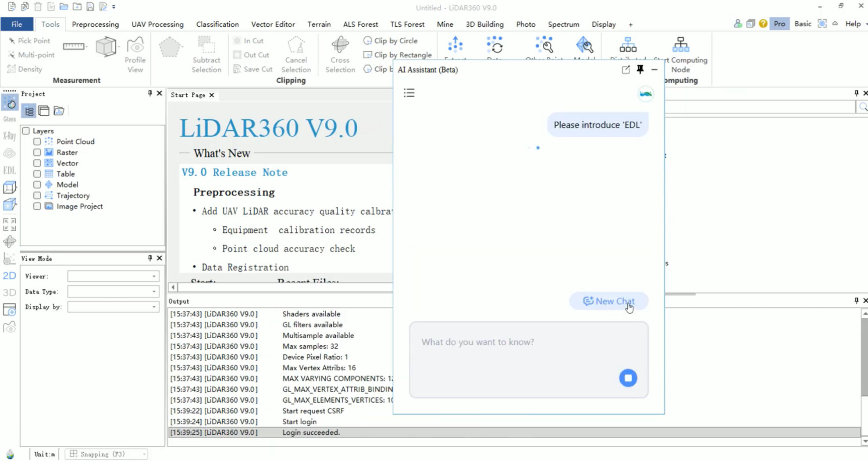This screenshot has height=461, width=868.
Task: Open the File menu
Action: tap(17, 24)
